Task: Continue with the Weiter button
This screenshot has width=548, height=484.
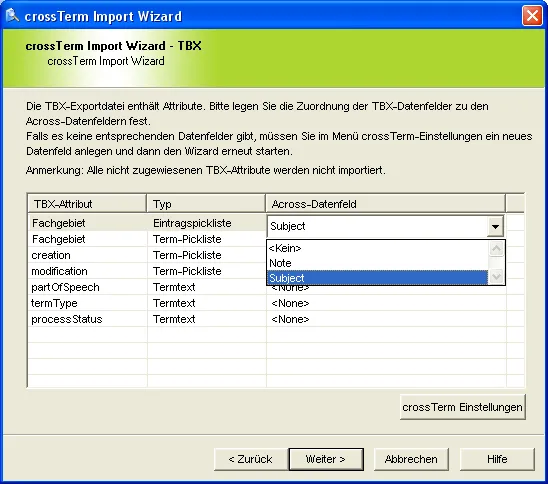Action: (326, 459)
